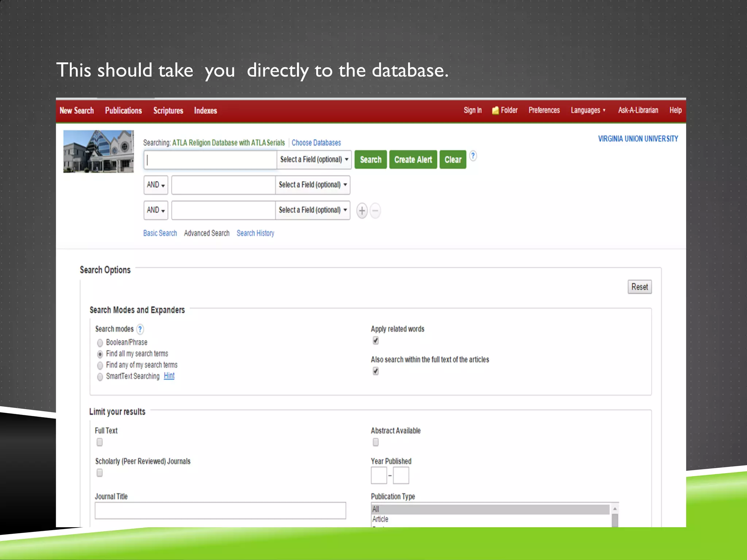Open Publications menu item
This screenshot has height=560, width=747.
(123, 110)
